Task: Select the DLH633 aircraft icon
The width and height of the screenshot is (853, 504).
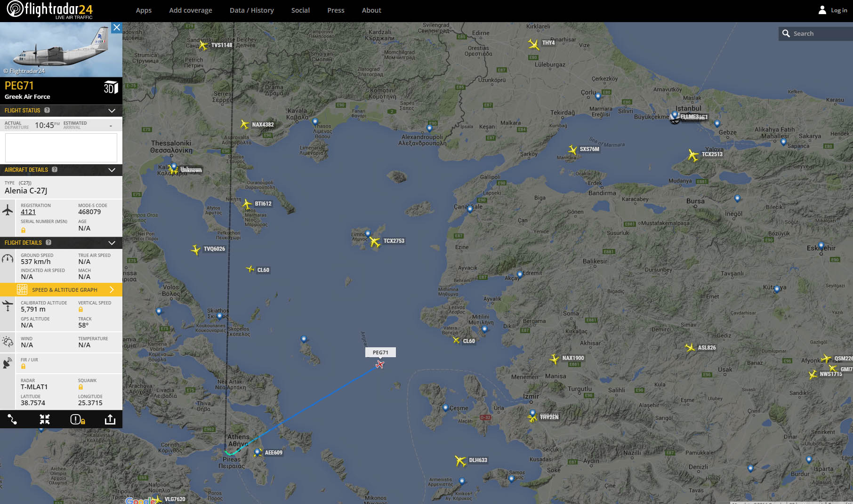Action: pyautogui.click(x=460, y=460)
